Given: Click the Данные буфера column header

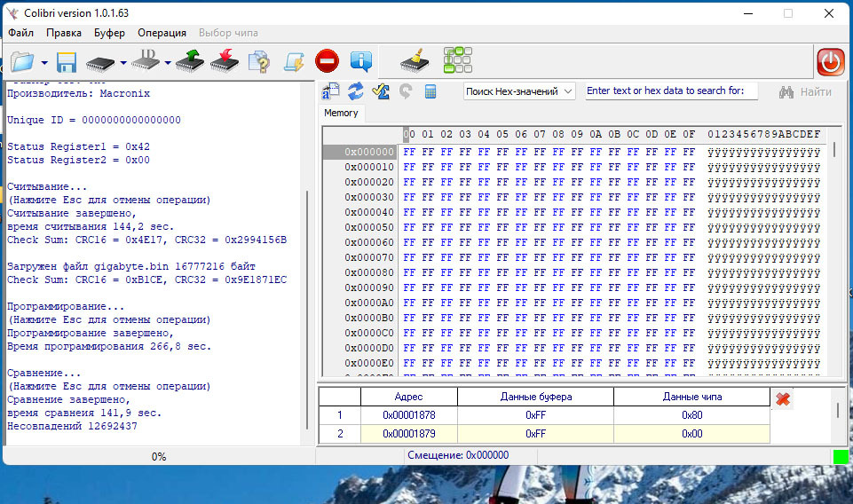Looking at the screenshot, I should [536, 397].
